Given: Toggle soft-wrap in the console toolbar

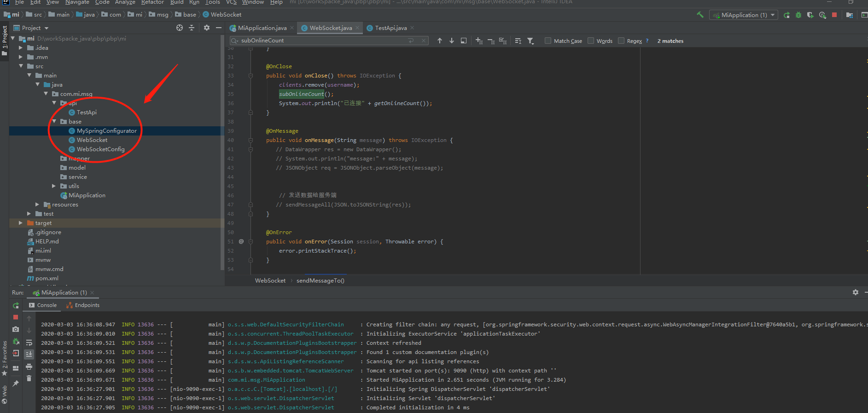Looking at the screenshot, I should point(29,342).
